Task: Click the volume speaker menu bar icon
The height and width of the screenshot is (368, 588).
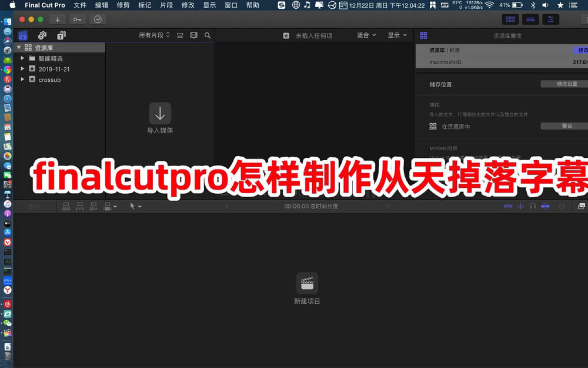Action: [545, 5]
